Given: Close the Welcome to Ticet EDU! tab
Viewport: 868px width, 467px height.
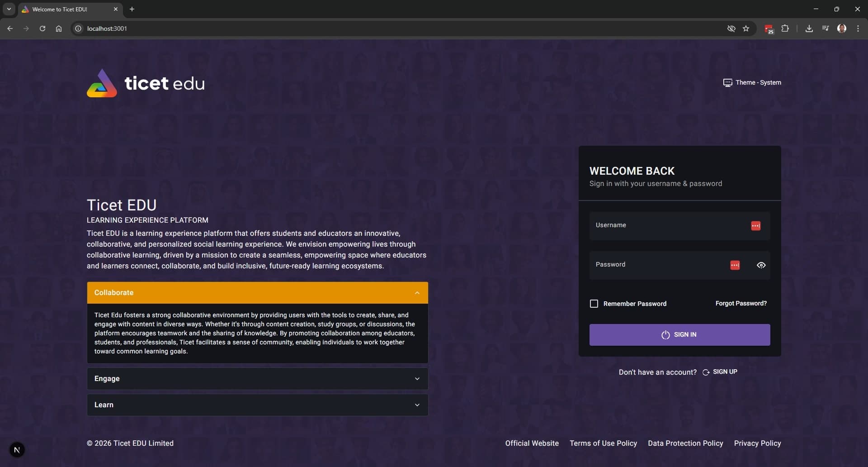Looking at the screenshot, I should 116,9.
